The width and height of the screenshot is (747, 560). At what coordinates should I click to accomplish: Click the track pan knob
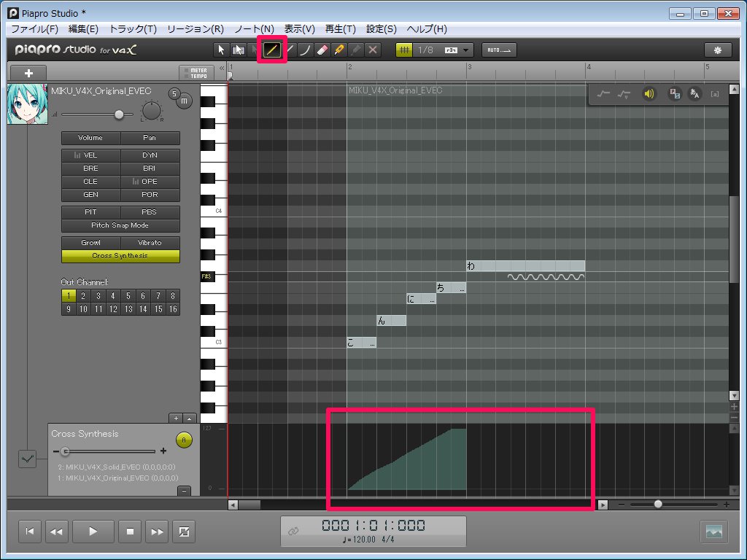[x=152, y=111]
